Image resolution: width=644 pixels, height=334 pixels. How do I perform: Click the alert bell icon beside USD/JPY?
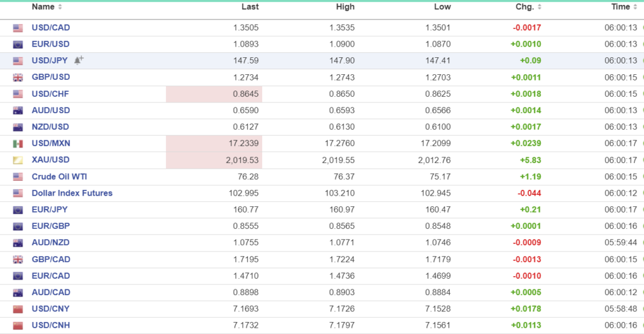pyautogui.click(x=79, y=60)
